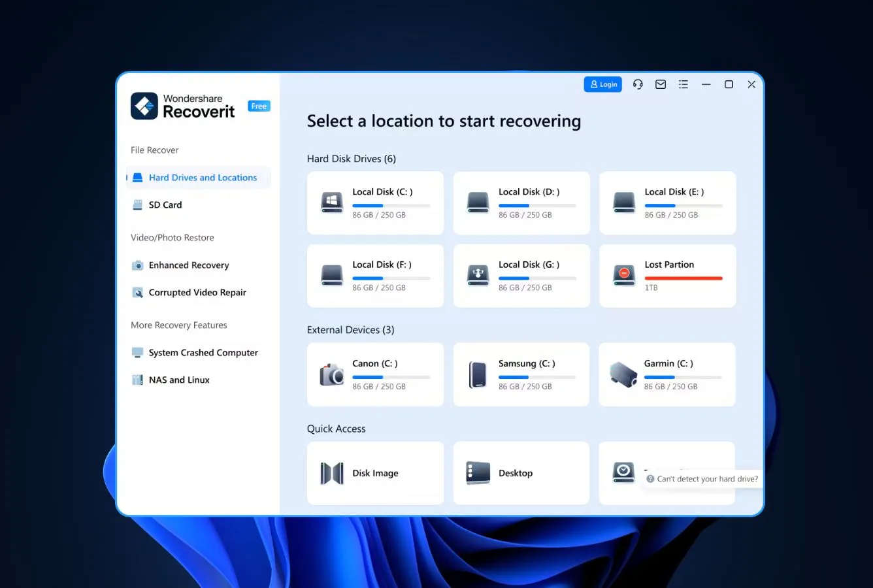
Task: Click the Local Disk (C:) usage bar
Action: [x=391, y=206]
